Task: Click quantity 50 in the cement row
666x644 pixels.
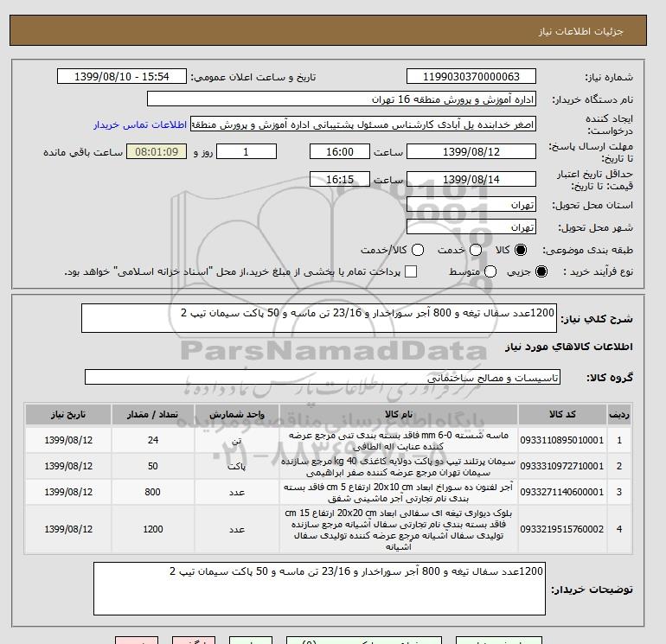Action: tap(153, 466)
